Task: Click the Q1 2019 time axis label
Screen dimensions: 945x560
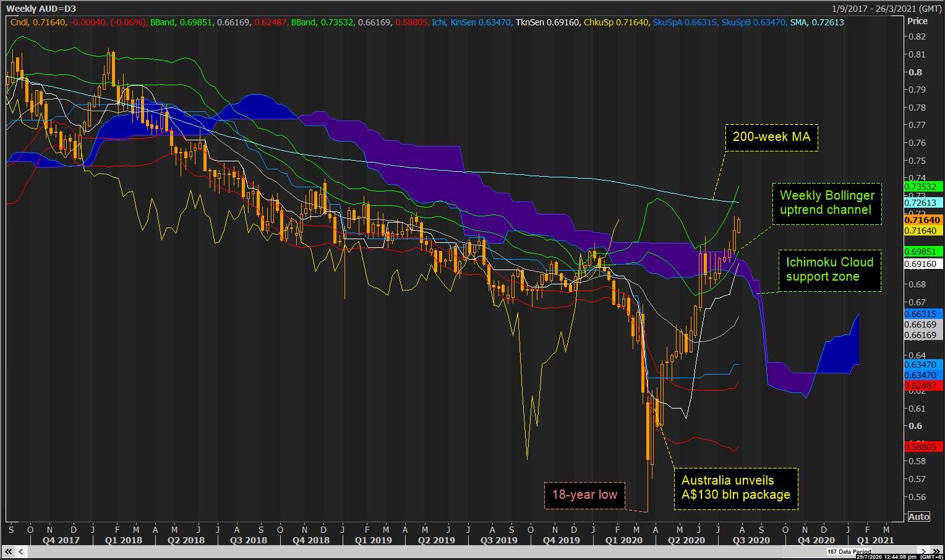Action: coord(373,540)
